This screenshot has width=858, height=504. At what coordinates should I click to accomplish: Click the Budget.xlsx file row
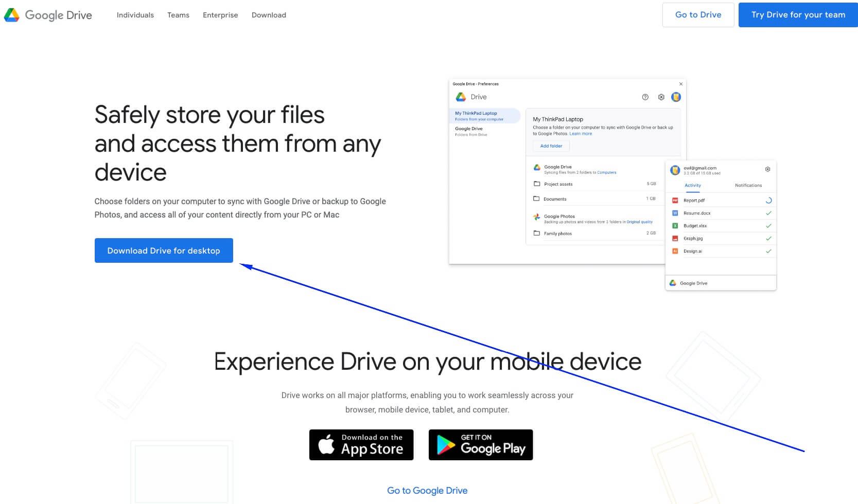(x=721, y=226)
